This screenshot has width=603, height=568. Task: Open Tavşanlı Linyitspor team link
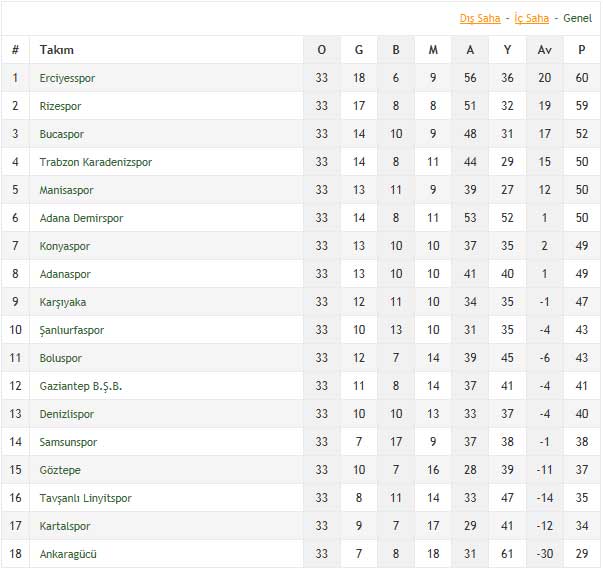85,498
